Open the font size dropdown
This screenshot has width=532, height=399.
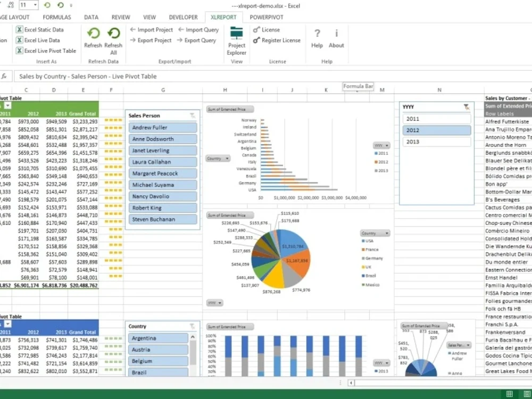35,5
